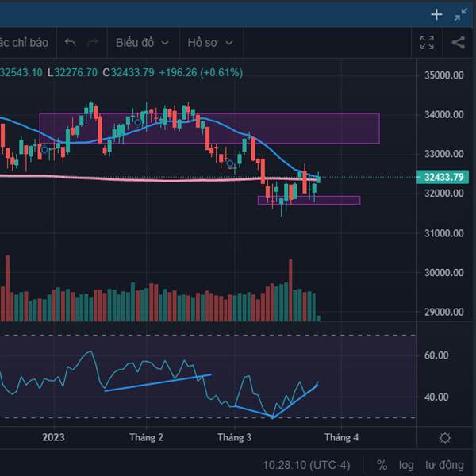Click the Tháng 4 time axis label
Image resolution: width=476 pixels, height=476 pixels.
[341, 437]
